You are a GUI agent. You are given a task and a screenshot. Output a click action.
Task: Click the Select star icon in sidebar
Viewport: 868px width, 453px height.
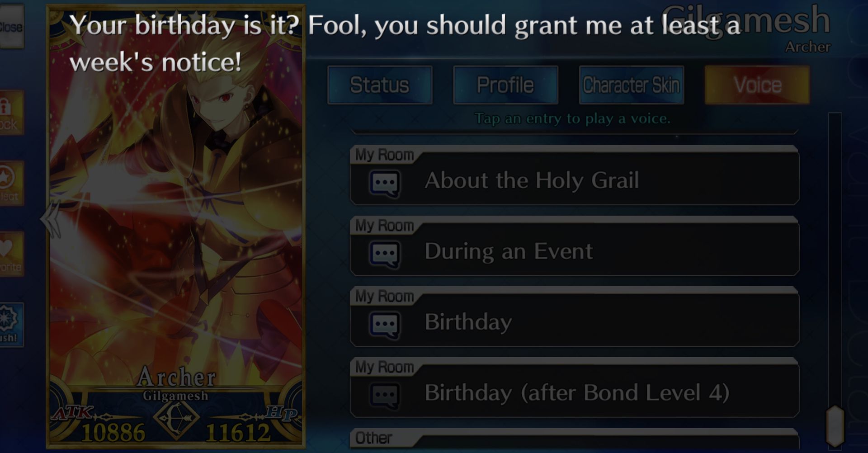click(x=11, y=183)
